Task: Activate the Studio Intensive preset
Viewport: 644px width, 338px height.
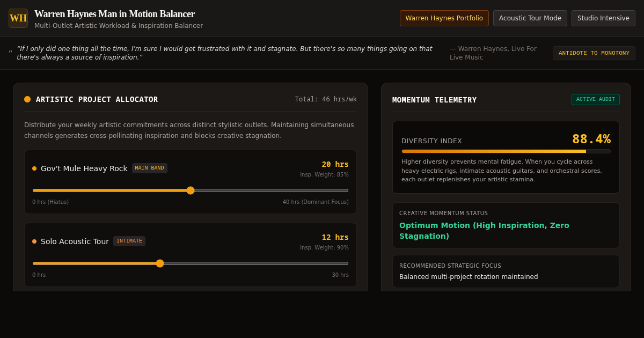Action: 603,18
